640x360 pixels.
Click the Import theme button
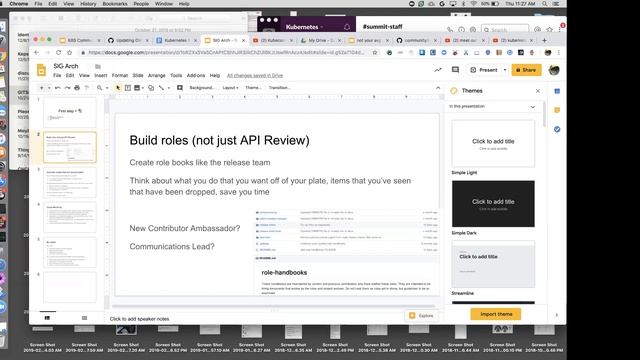[496, 314]
